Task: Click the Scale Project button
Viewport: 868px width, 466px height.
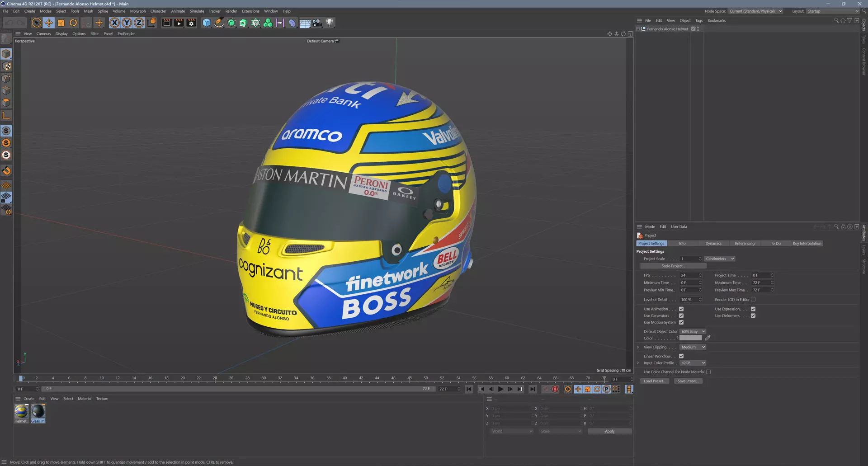Action: click(x=673, y=266)
